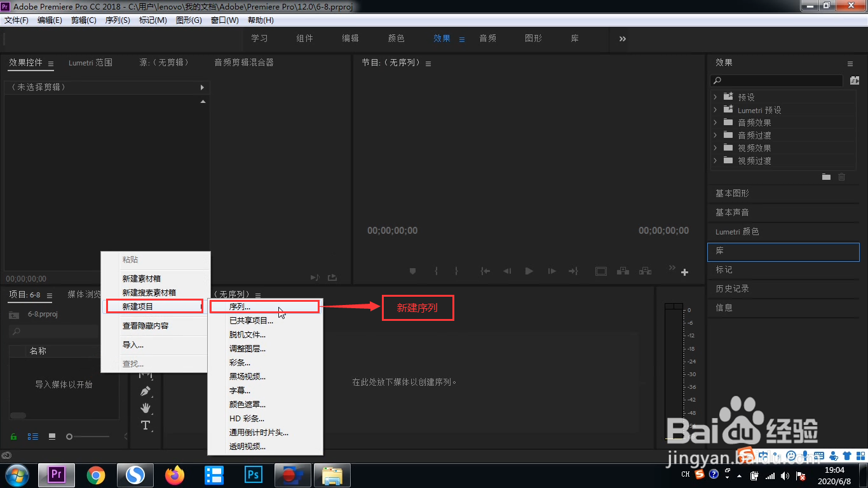Click the Extract icon in Program Monitor controls
Image resolution: width=868 pixels, height=488 pixels.
click(x=645, y=271)
